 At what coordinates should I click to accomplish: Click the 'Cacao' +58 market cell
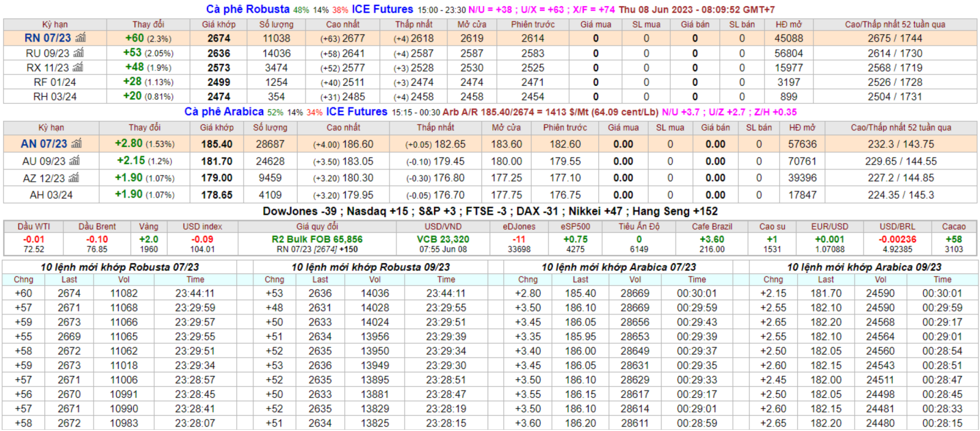954,239
